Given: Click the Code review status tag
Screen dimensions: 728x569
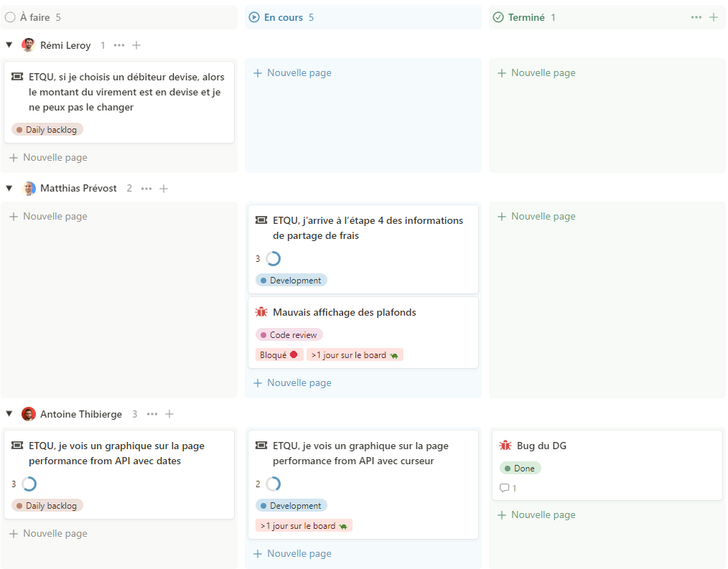Looking at the screenshot, I should [x=289, y=334].
